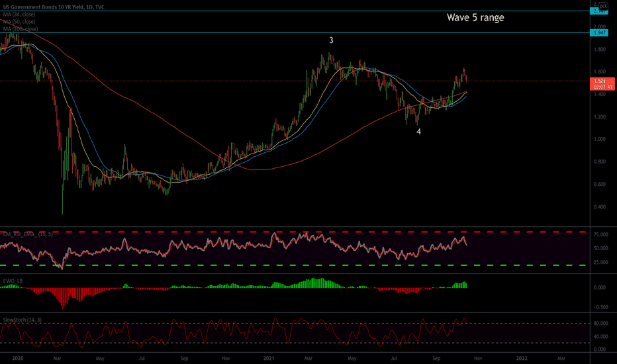Click the 40.000 stochastic scale value
The image size is (617, 364).
[600, 336]
